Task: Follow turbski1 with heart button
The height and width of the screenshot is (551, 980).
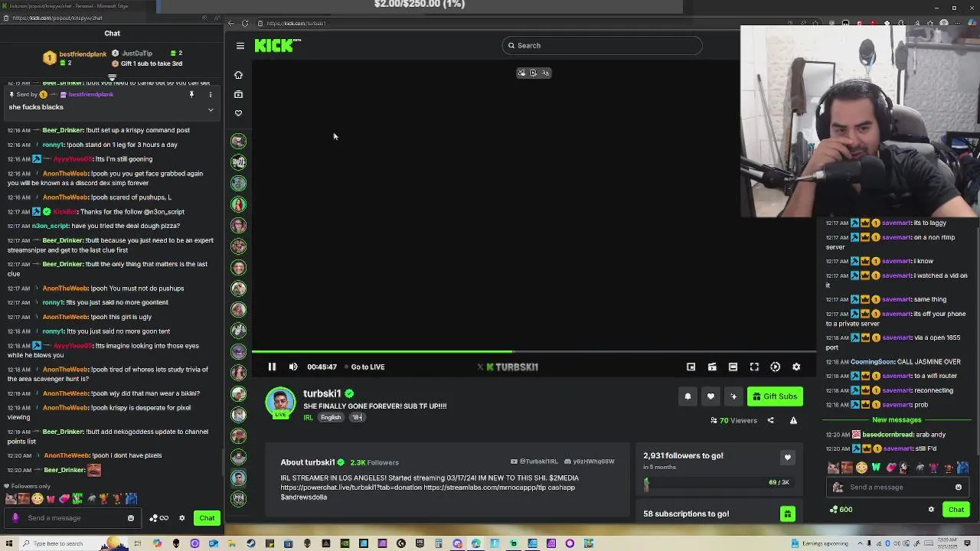Action: (710, 396)
